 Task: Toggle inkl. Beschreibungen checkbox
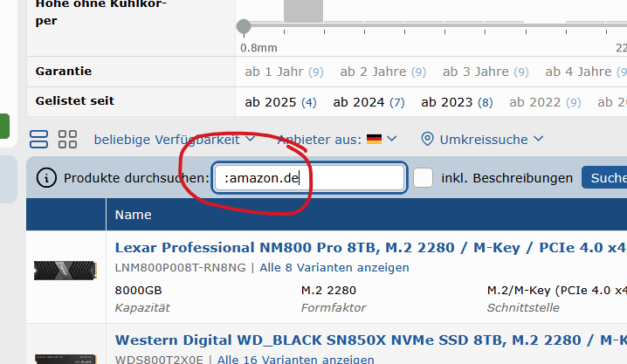[423, 178]
